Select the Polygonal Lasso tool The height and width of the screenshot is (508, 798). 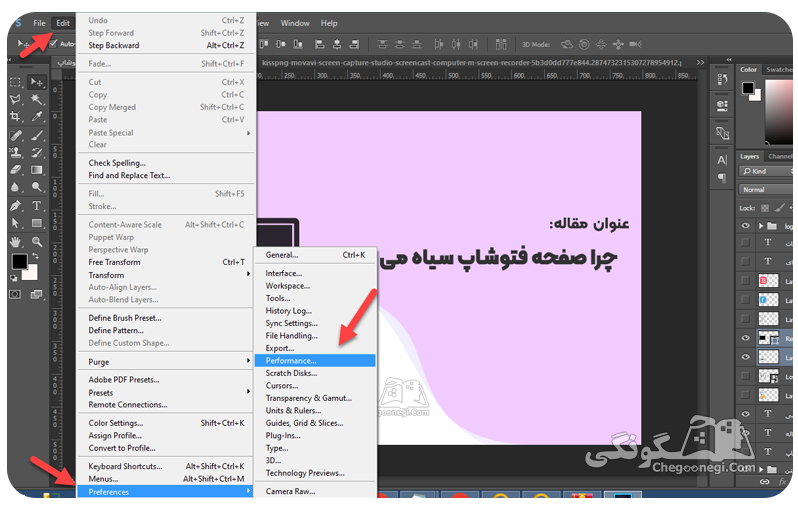tap(15, 99)
